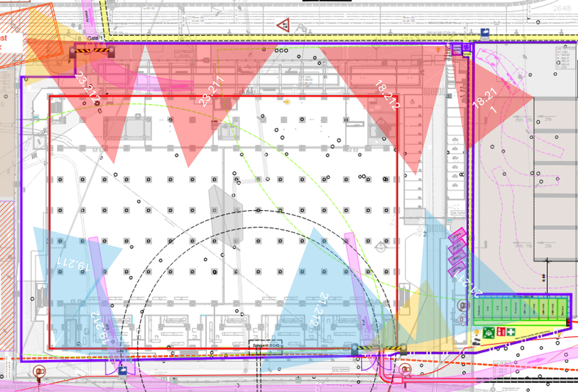This screenshot has height=392, width=578.
Task: Select the red fire extinguisher sign
Action: click(x=501, y=332)
